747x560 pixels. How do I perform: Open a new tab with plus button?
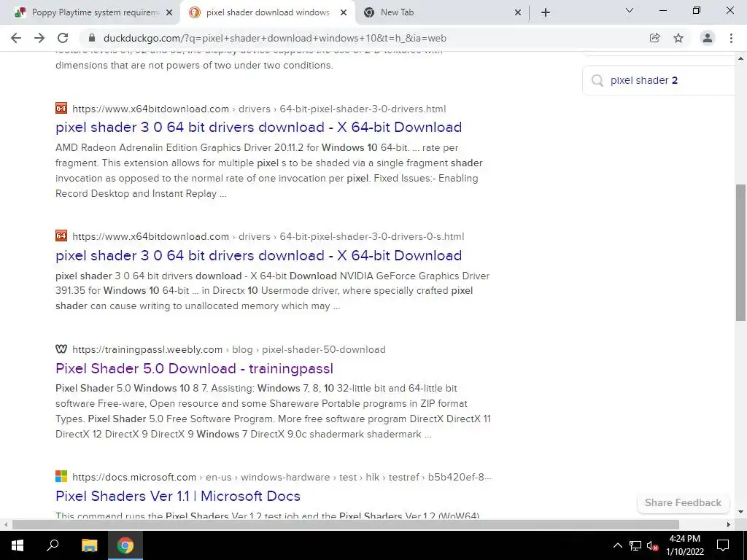coord(546,12)
